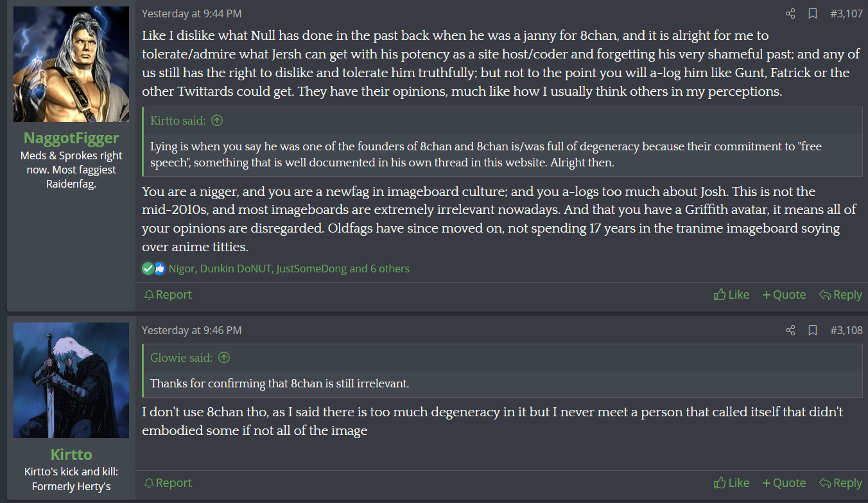Jump to Kirtto's quoted post via arrow icon
Viewport: 868px width, 503px height.
coord(217,121)
